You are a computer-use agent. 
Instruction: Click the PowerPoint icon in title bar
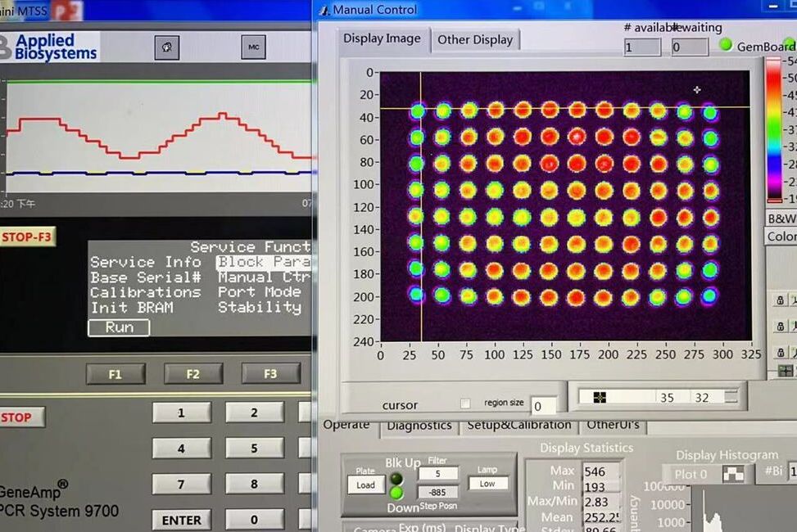(67, 11)
